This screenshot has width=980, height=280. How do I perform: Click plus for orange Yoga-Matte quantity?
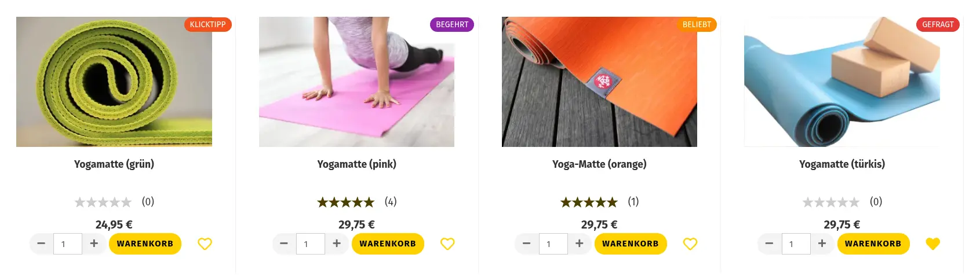(579, 244)
